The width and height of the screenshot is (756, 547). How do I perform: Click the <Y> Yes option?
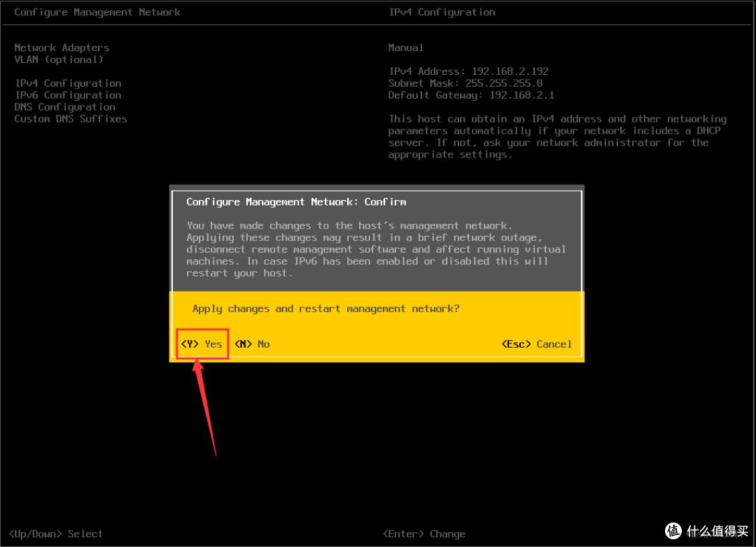click(x=202, y=344)
